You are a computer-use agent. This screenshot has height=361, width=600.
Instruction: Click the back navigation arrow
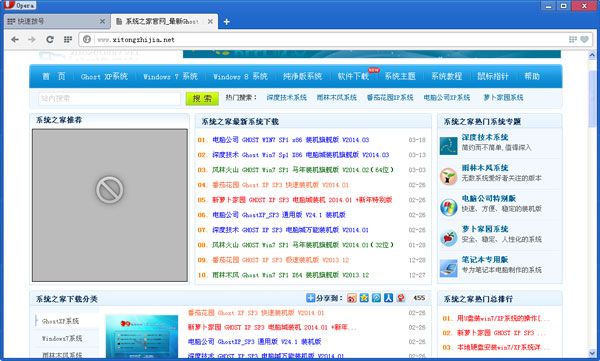(x=15, y=39)
